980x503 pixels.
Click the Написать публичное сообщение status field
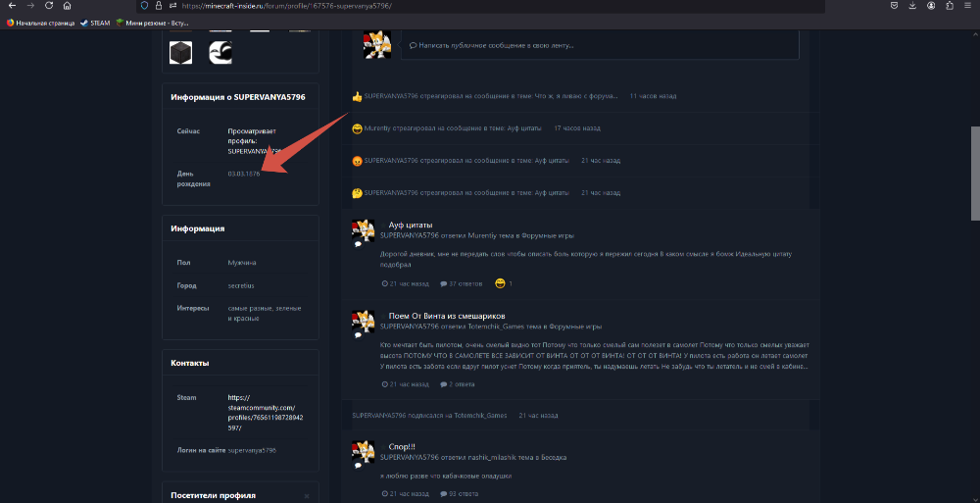coord(600,45)
